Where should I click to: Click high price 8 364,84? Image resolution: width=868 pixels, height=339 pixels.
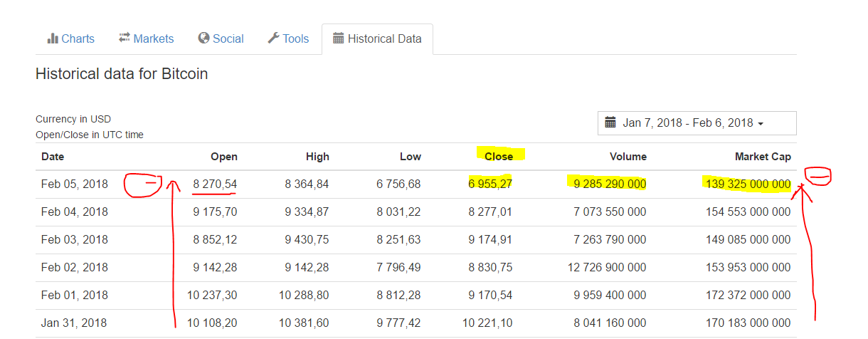point(307,184)
